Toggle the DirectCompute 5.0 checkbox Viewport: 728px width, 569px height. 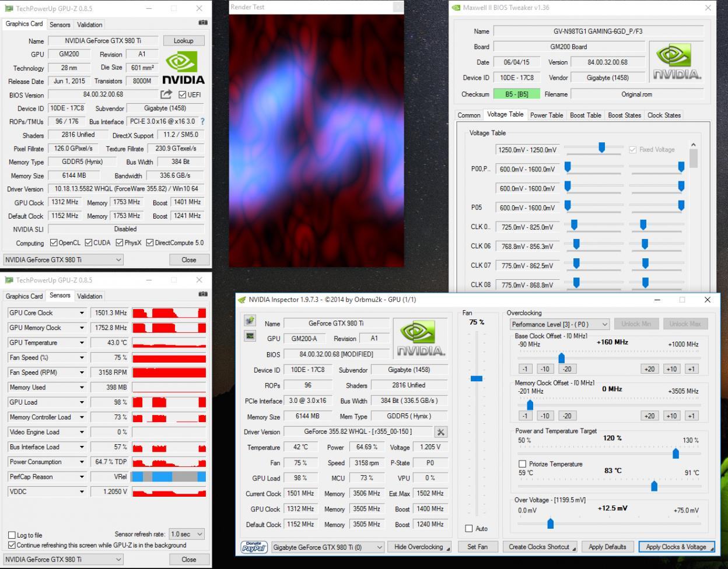(x=150, y=243)
